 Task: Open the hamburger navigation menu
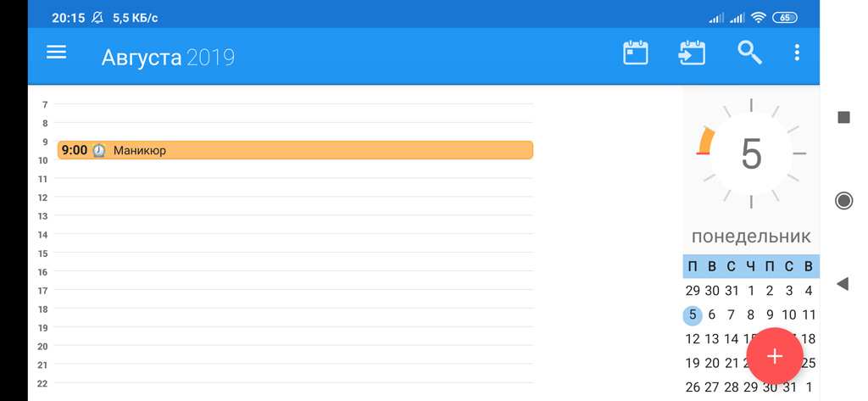56,53
